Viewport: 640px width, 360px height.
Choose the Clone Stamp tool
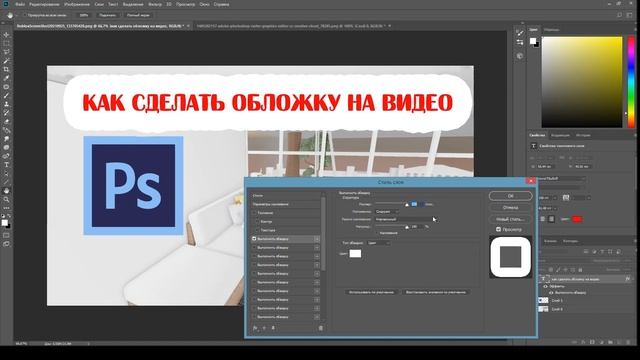click(6, 104)
